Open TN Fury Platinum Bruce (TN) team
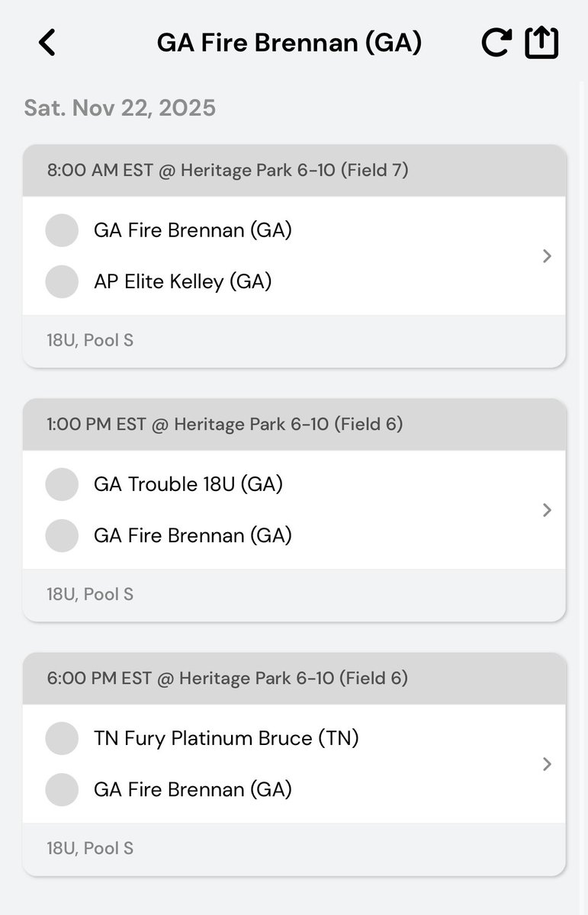Screen dimensions: 588x915 coord(226,738)
